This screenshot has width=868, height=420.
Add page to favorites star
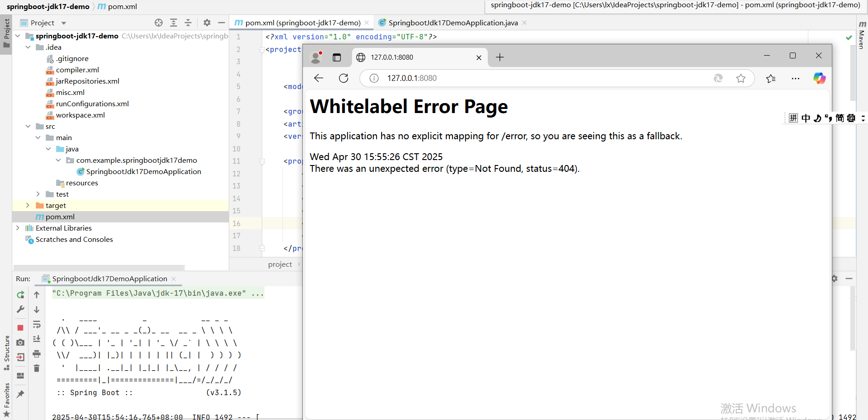coord(741,78)
